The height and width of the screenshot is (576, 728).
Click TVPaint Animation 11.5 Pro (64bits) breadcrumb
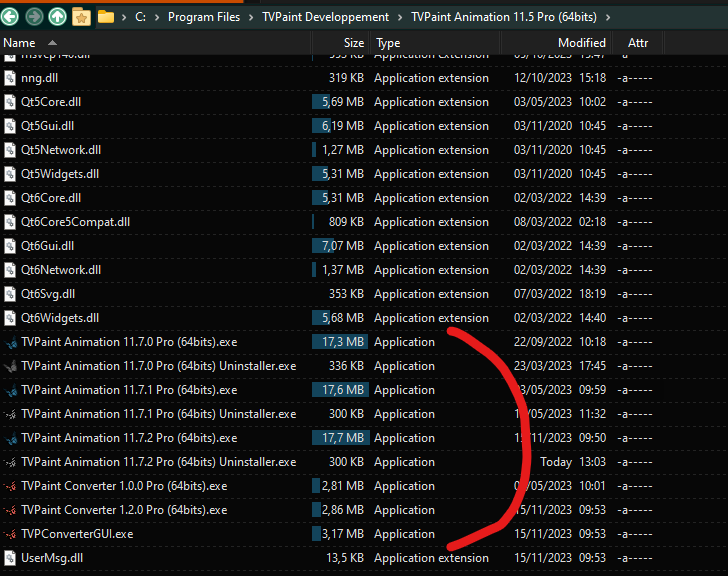point(504,17)
